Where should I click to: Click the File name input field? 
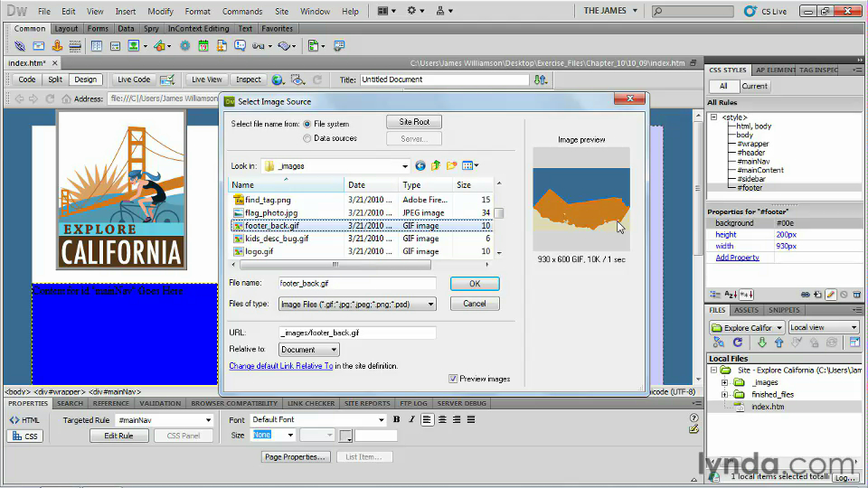click(357, 283)
